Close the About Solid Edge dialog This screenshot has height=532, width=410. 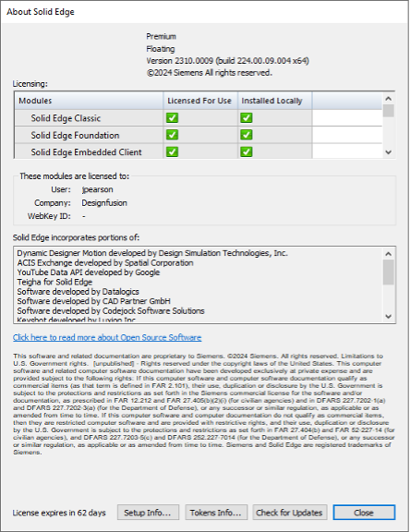pyautogui.click(x=364, y=513)
